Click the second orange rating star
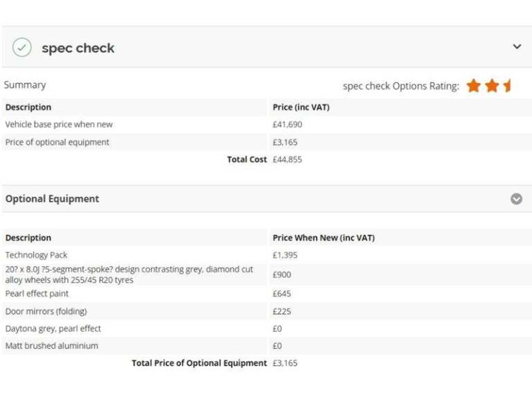The image size is (532, 399). pyautogui.click(x=492, y=86)
